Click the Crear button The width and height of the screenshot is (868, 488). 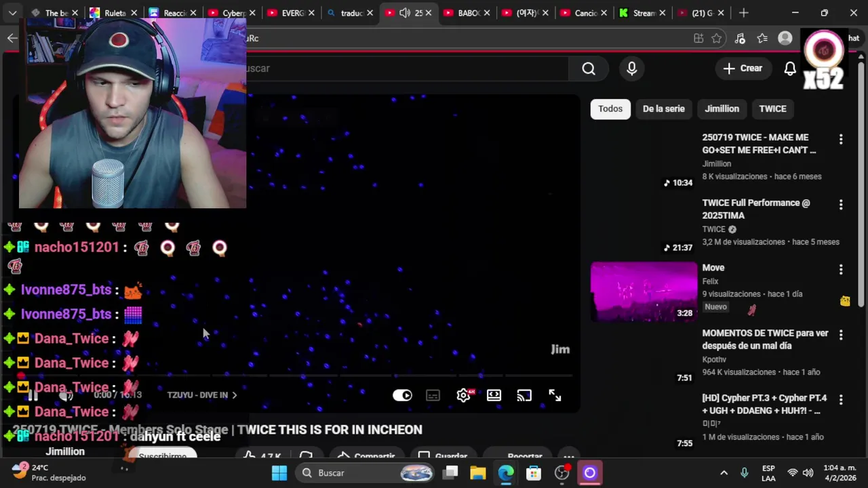click(743, 68)
